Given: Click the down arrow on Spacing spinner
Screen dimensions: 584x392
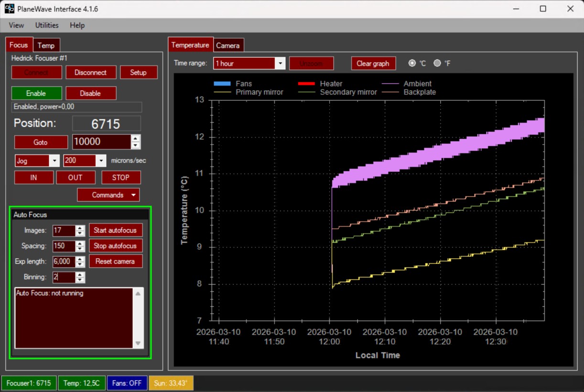Looking at the screenshot, I should click(80, 249).
